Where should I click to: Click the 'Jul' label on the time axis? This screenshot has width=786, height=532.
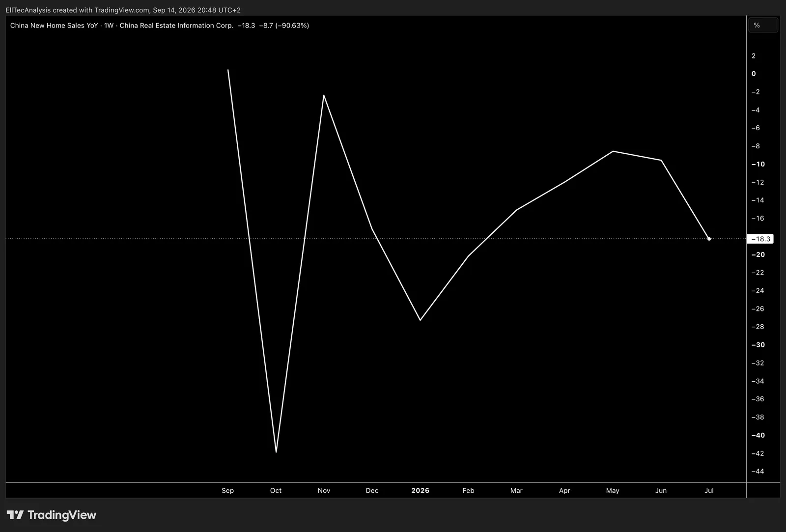(709, 490)
